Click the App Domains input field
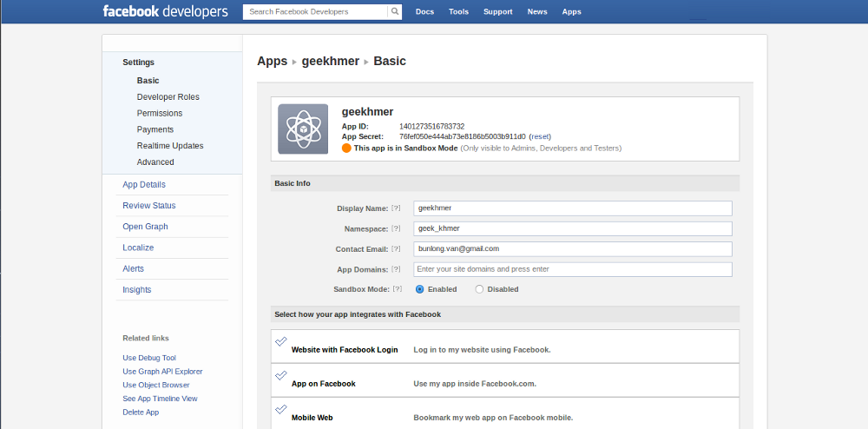Screen dimensions: 868x429 click(x=572, y=269)
